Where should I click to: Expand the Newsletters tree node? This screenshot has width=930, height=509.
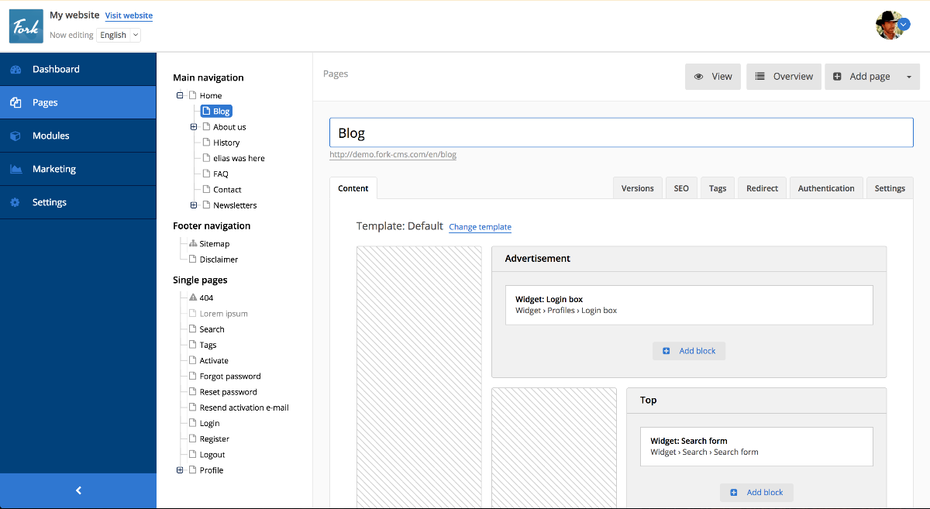point(193,205)
